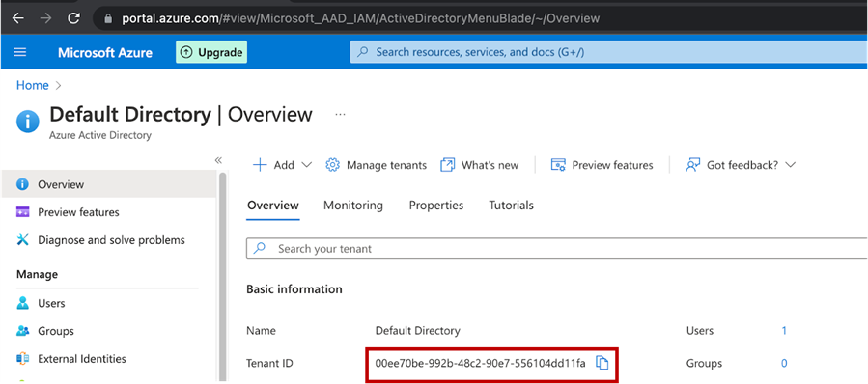The width and height of the screenshot is (868, 384).
Task: Copy the Tenant ID to clipboard
Action: click(602, 363)
